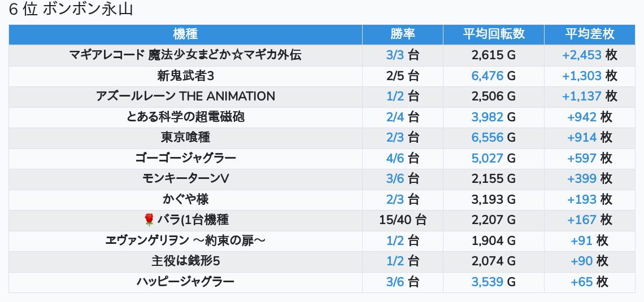Click the 6 位 ボンボン永山 heading
644x302 pixels.
(x=71, y=10)
